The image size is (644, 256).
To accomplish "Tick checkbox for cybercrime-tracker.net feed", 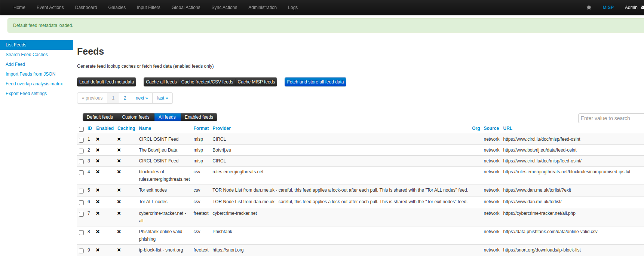I will [x=81, y=214].
